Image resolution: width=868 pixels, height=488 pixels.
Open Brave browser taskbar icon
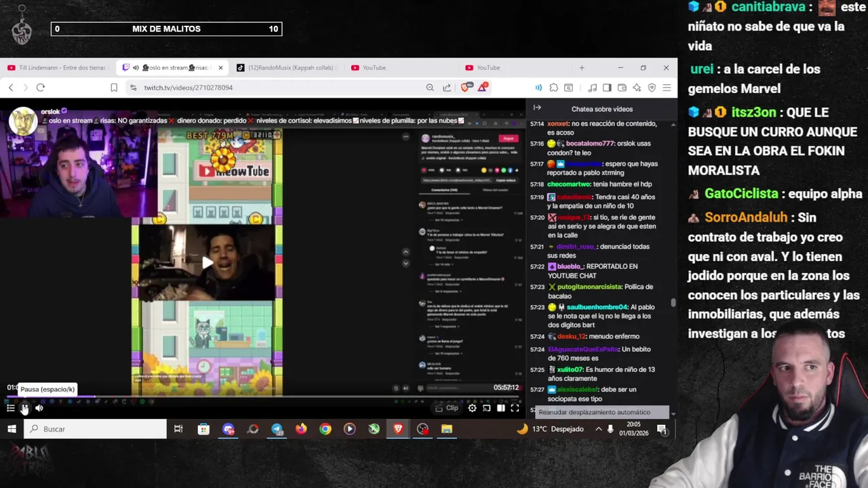[398, 429]
